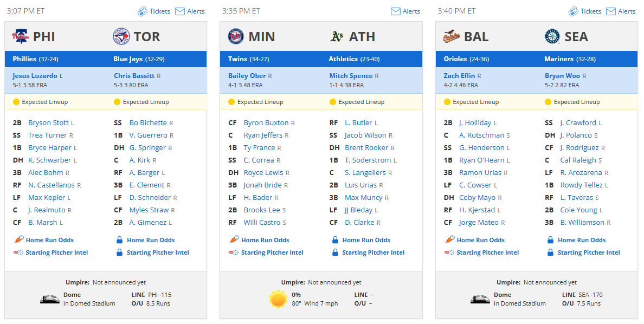
Task: Open Alerts for the BAL-SEA game
Action: pos(621,11)
